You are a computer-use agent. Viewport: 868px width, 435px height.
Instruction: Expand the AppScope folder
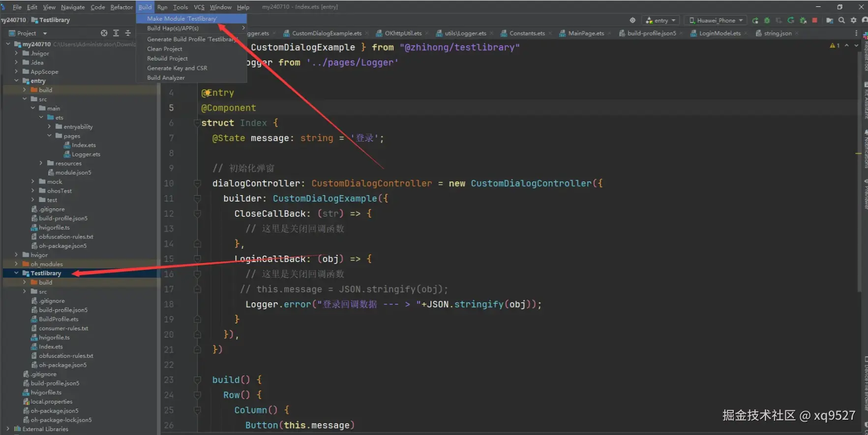16,71
